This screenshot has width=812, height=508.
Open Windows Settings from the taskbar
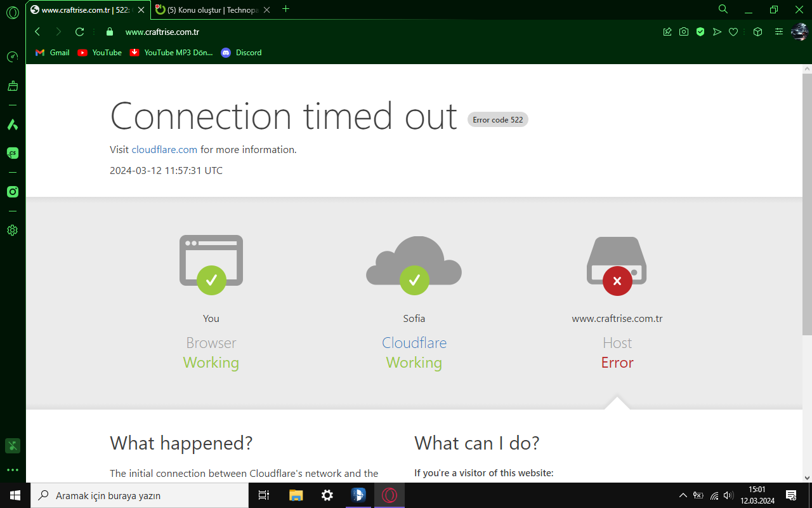327,495
